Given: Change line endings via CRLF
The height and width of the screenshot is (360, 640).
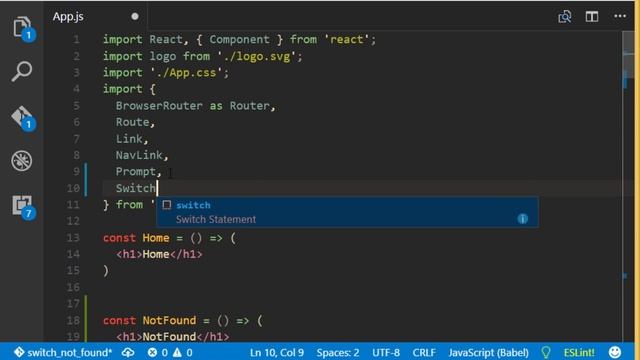Looking at the screenshot, I should click(x=424, y=352).
